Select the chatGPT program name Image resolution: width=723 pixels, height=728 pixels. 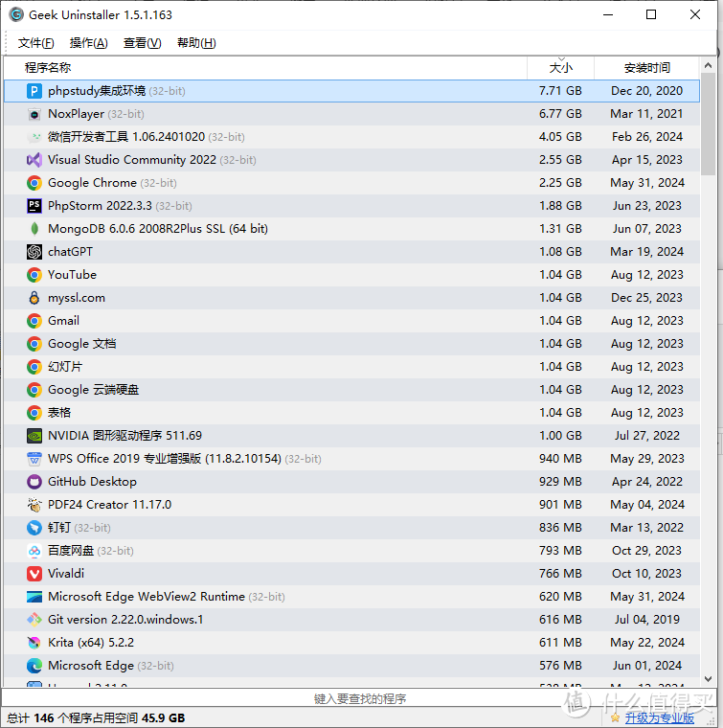click(x=70, y=252)
